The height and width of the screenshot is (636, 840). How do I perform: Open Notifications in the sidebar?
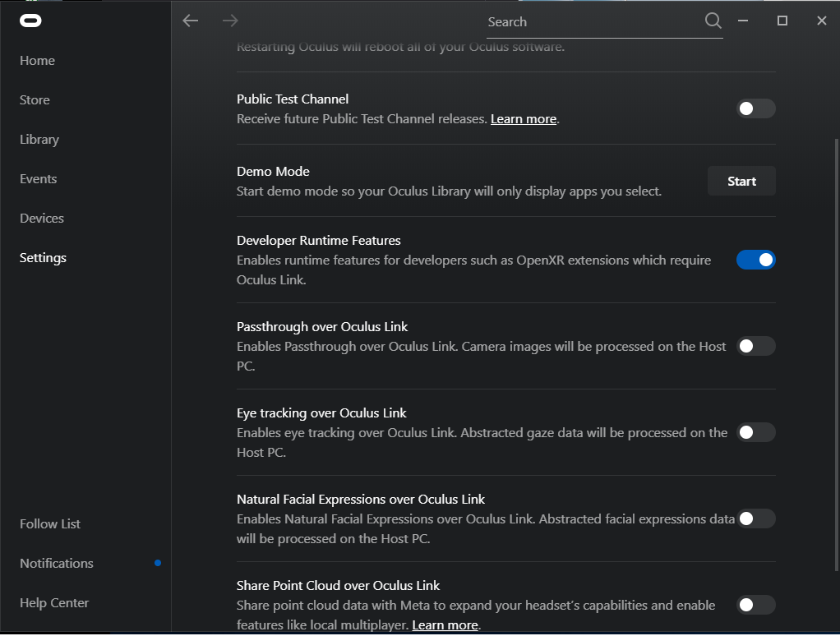click(57, 564)
